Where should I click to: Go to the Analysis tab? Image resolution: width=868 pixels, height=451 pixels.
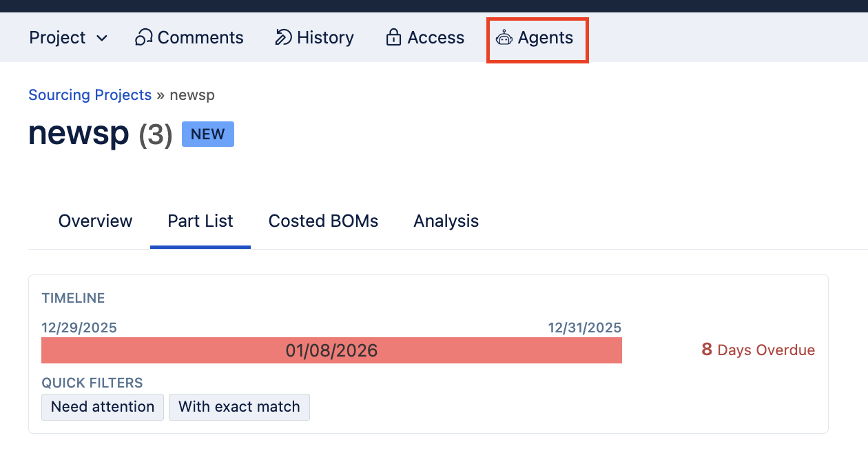pyautogui.click(x=446, y=221)
